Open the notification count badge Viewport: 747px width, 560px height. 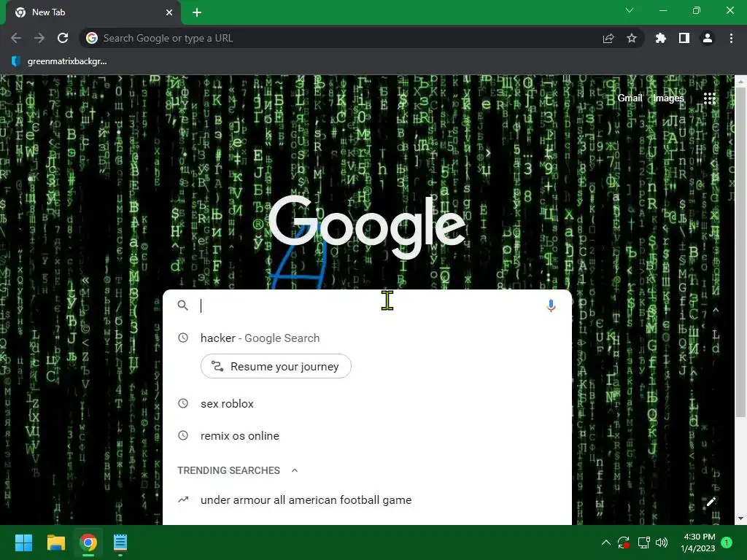click(x=727, y=542)
